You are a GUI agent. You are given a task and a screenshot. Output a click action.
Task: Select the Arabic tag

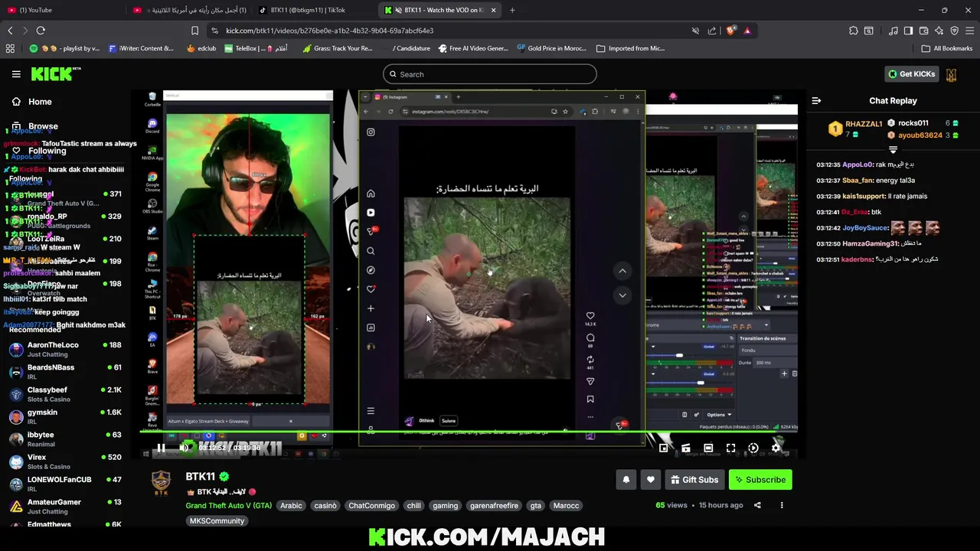(291, 506)
